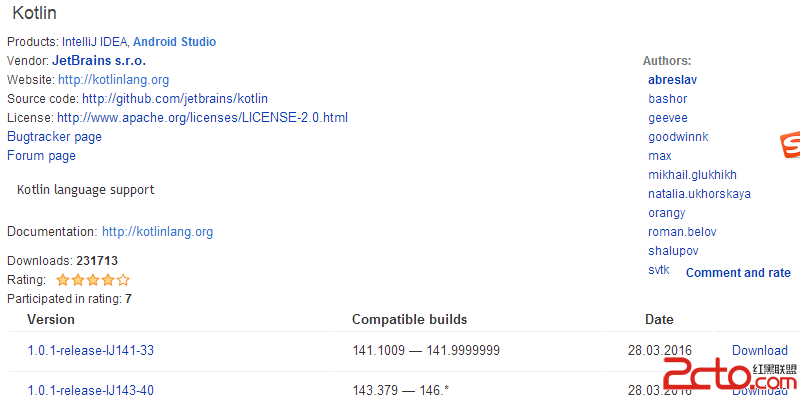Open author abreslav's profile

pos(672,80)
